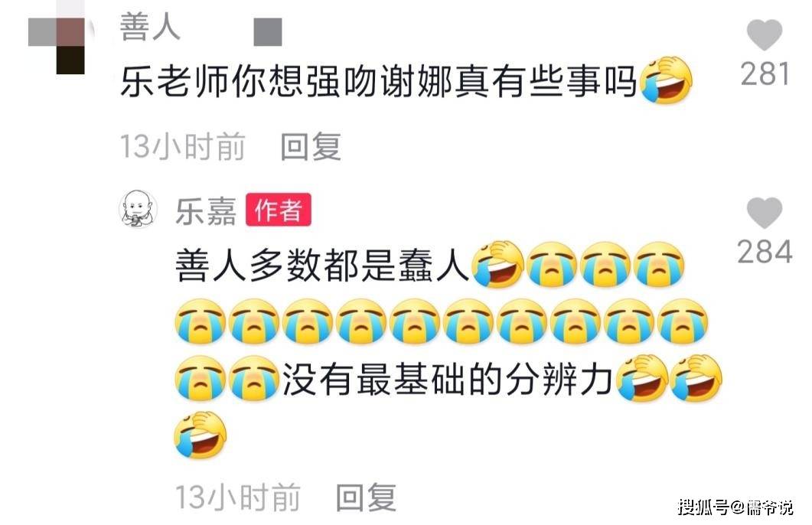812x525 pixels.
Task: Click the 搜狐号@儒爷说 watermark
Action: tap(736, 507)
